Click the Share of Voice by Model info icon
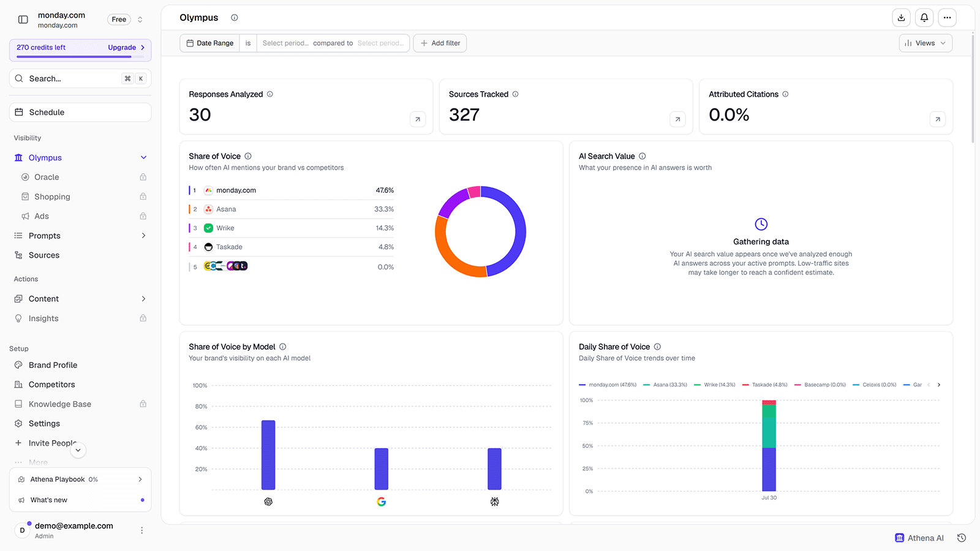The image size is (980, 551). point(283,347)
